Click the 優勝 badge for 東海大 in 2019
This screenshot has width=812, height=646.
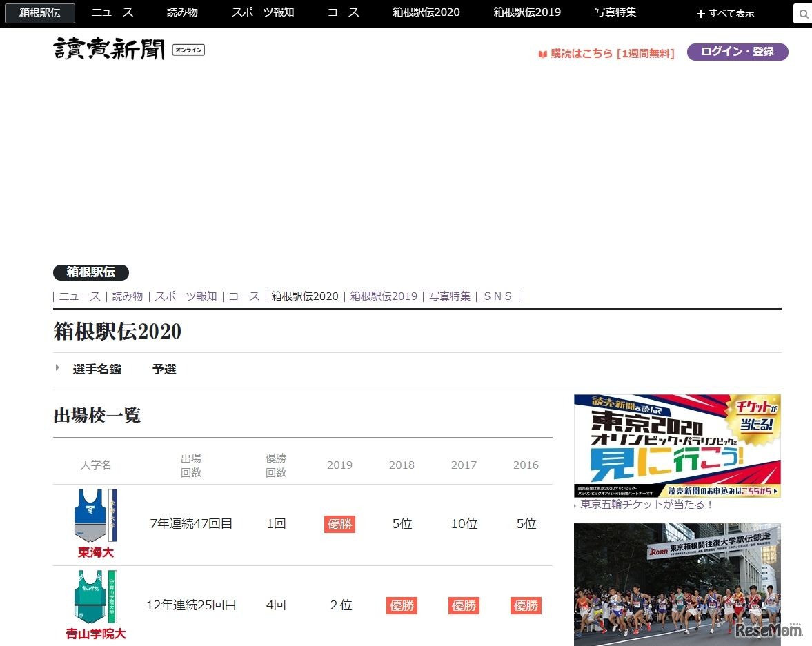click(339, 524)
